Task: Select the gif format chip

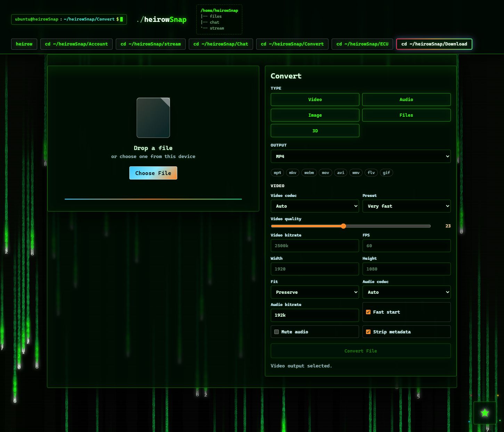Action: [x=387, y=173]
